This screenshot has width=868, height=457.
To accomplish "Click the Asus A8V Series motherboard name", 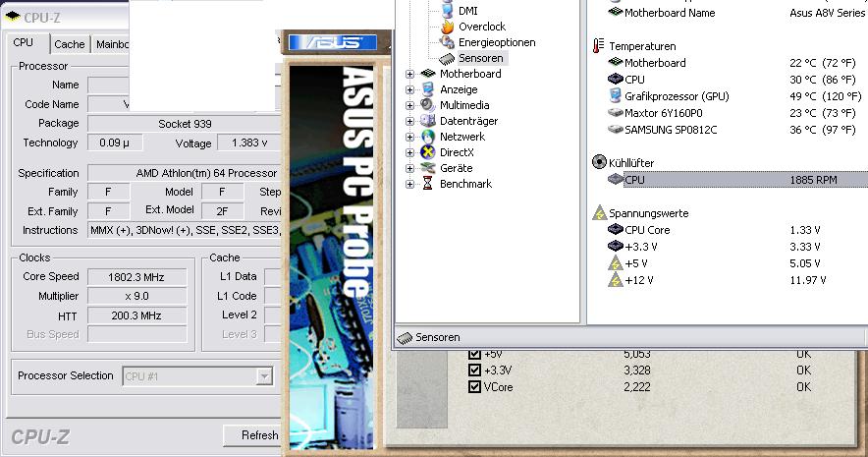I will pos(827,13).
